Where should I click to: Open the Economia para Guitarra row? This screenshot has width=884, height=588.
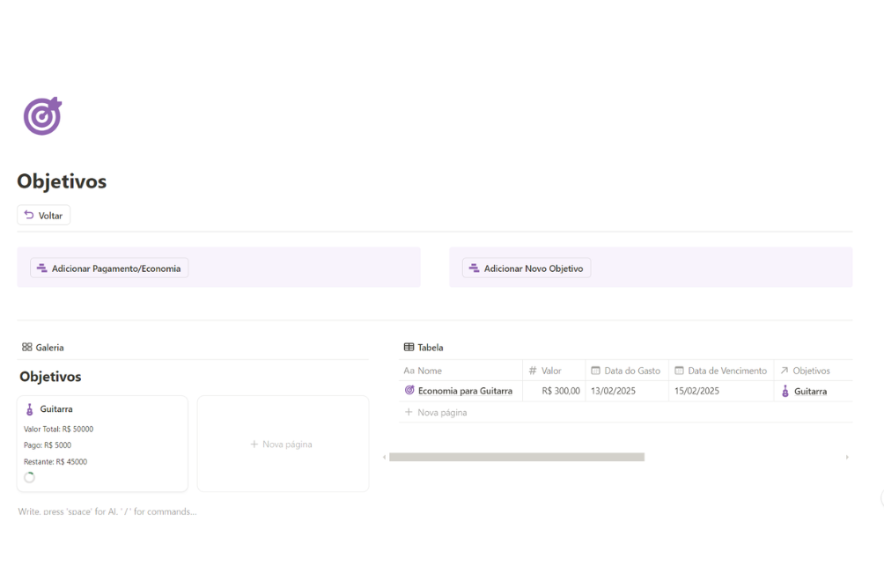click(x=465, y=391)
